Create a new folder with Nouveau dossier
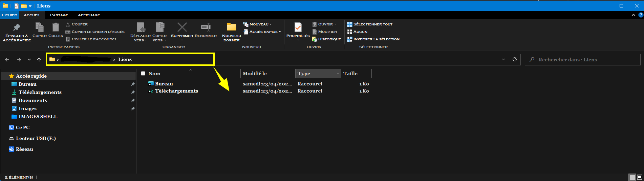 [x=232, y=27]
